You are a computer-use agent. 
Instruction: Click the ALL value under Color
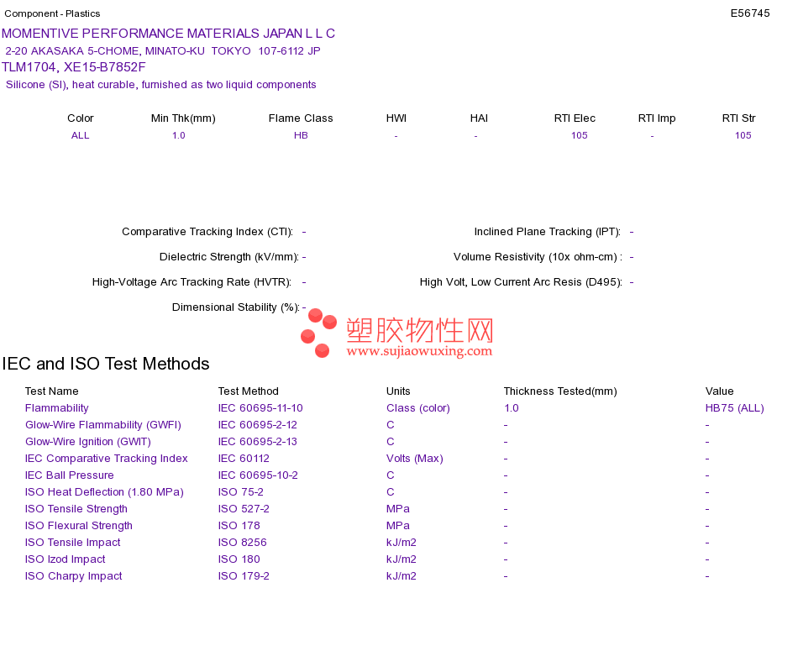point(81,135)
